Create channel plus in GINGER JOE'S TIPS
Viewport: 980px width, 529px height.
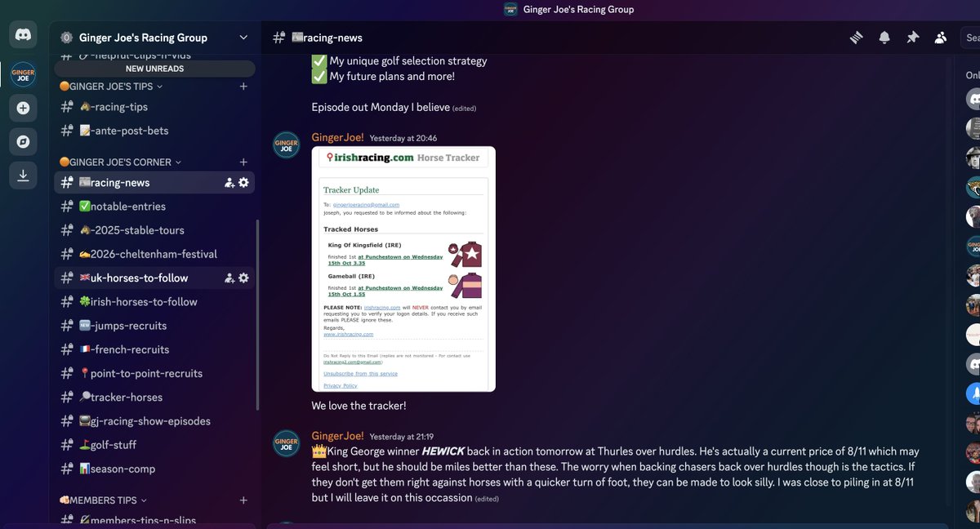243,87
